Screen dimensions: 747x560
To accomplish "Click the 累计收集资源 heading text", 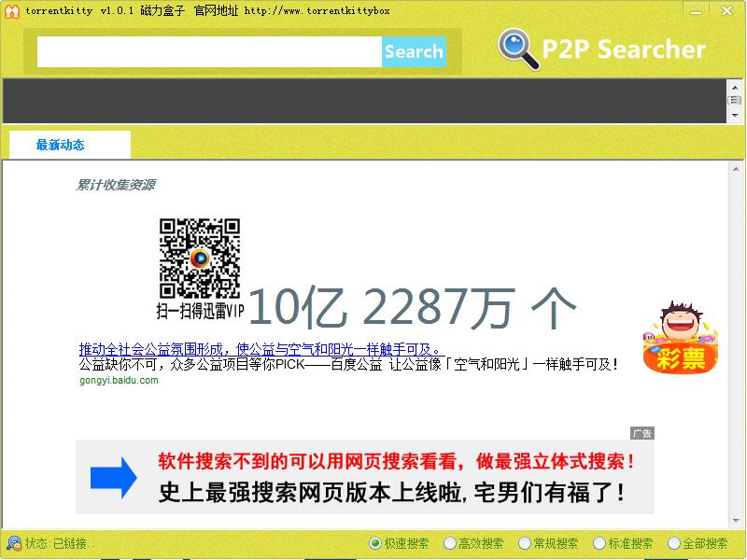I will point(116,184).
